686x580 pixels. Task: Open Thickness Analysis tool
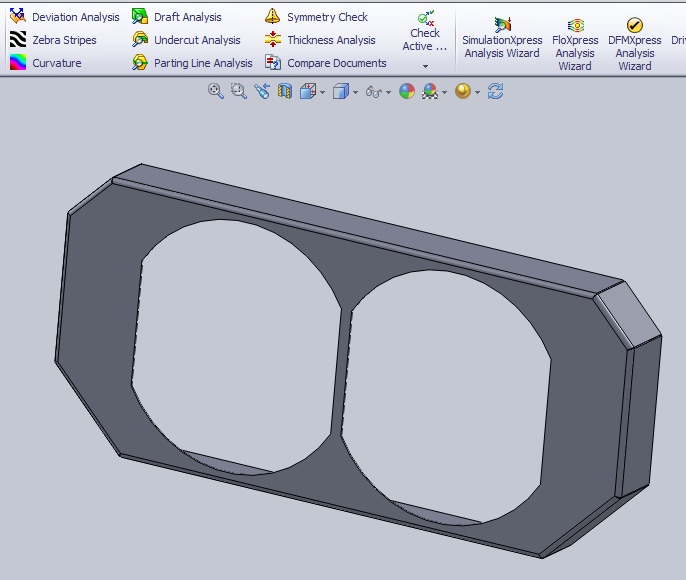click(320, 40)
